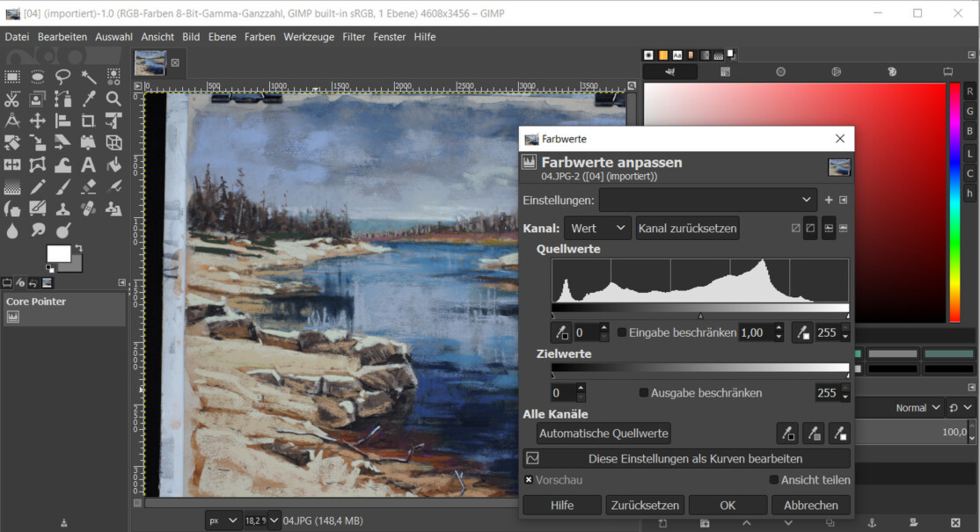Open the Farben menu
The height and width of the screenshot is (532, 980).
(x=260, y=37)
